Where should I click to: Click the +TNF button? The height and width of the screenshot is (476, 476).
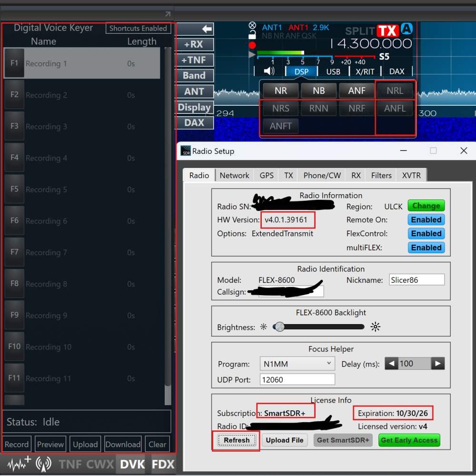[x=195, y=60]
